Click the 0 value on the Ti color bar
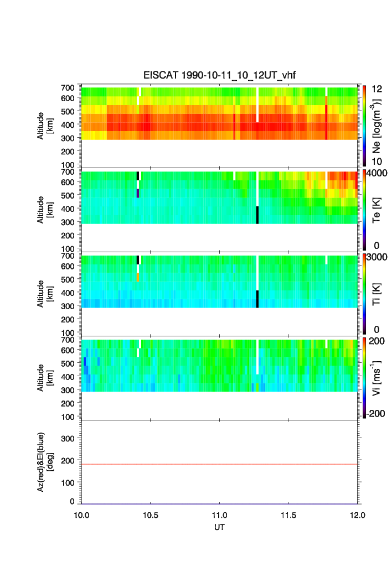Viewport: 392px width, 588px height. pyautogui.click(x=376, y=330)
